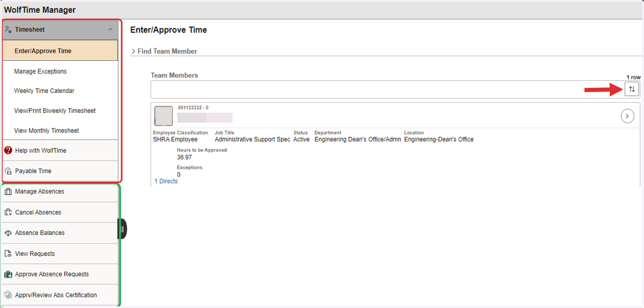
Task: Click the 36.97 hours to be approved
Action: [184, 157]
